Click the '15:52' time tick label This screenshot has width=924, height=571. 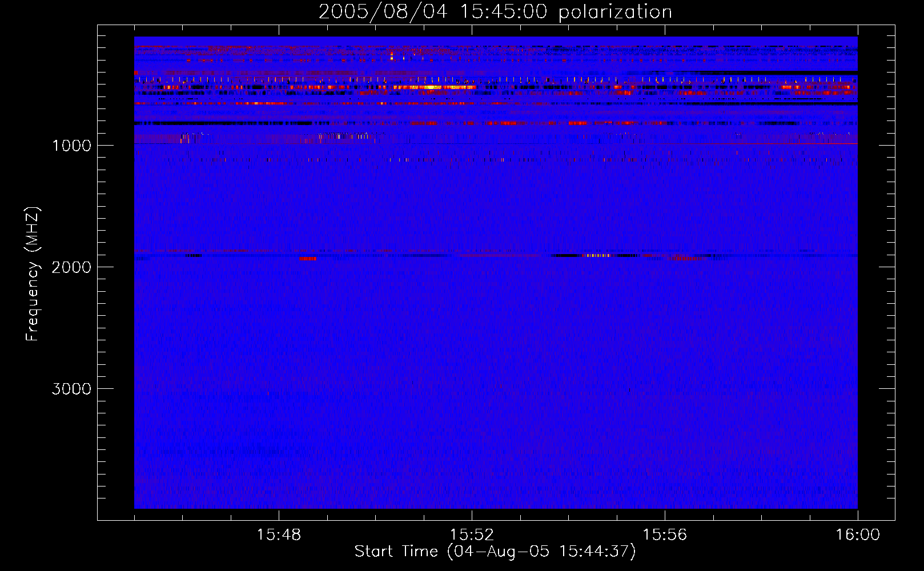click(472, 535)
